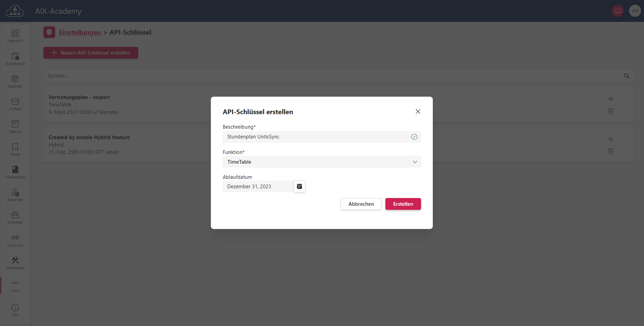Open the AA user avatar menu
The height and width of the screenshot is (326, 644).
635,11
